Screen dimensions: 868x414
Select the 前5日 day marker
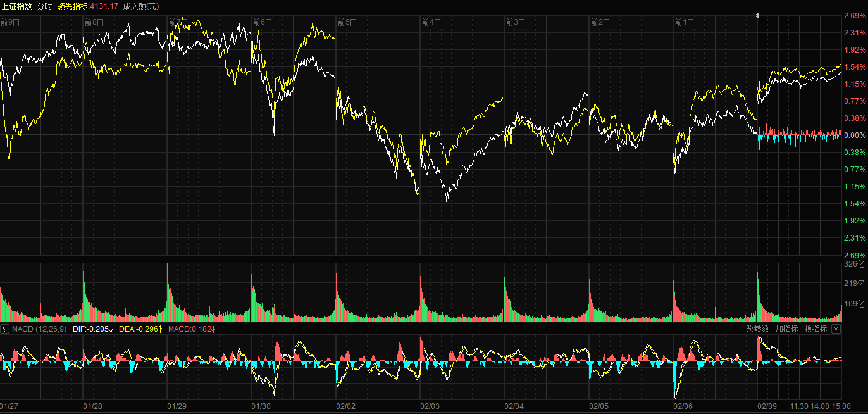(x=347, y=22)
